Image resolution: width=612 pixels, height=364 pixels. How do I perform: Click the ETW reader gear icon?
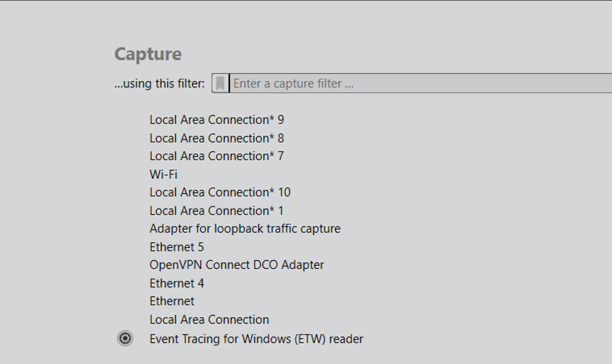coord(125,338)
